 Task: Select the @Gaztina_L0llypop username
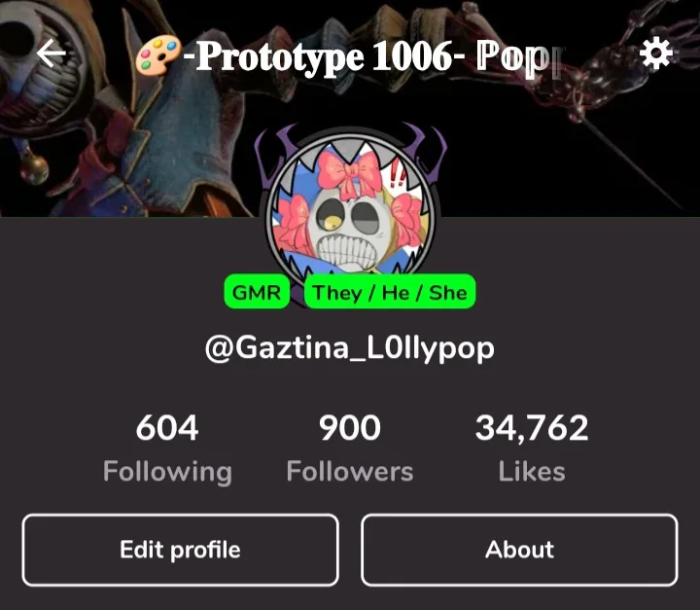click(x=350, y=348)
